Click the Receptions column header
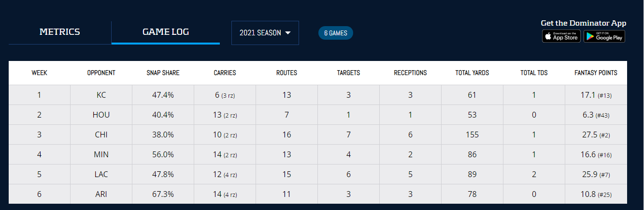The image size is (644, 210). coord(410,73)
